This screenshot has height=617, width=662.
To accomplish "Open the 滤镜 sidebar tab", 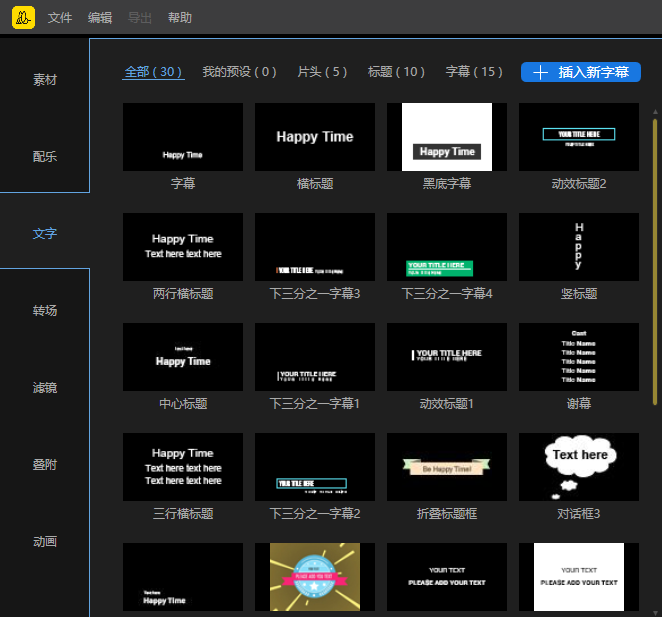I will [x=45, y=387].
